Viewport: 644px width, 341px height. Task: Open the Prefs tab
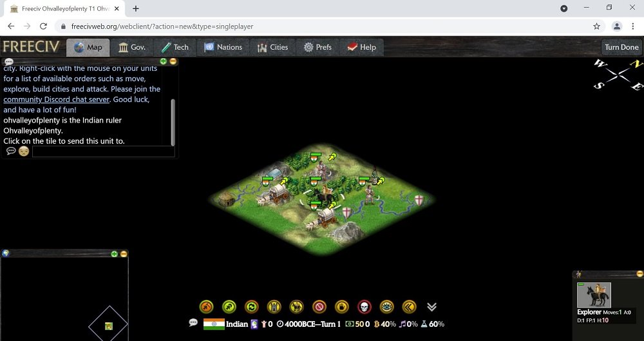pos(317,47)
